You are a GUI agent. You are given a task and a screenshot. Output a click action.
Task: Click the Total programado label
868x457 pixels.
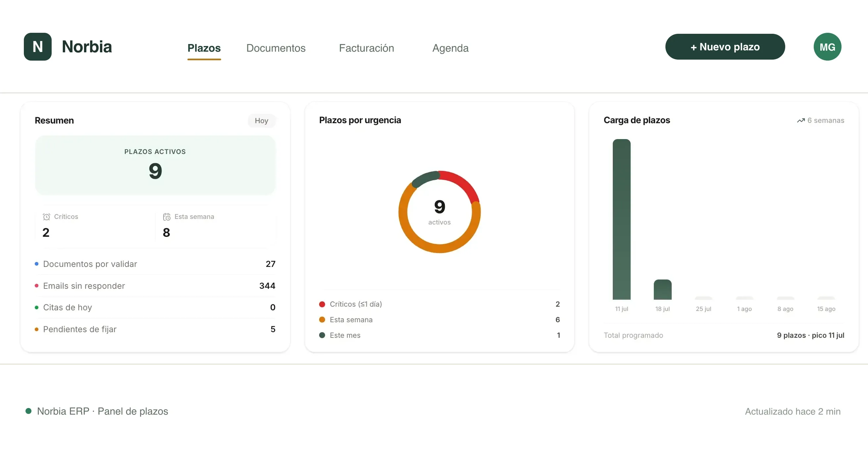(x=633, y=335)
